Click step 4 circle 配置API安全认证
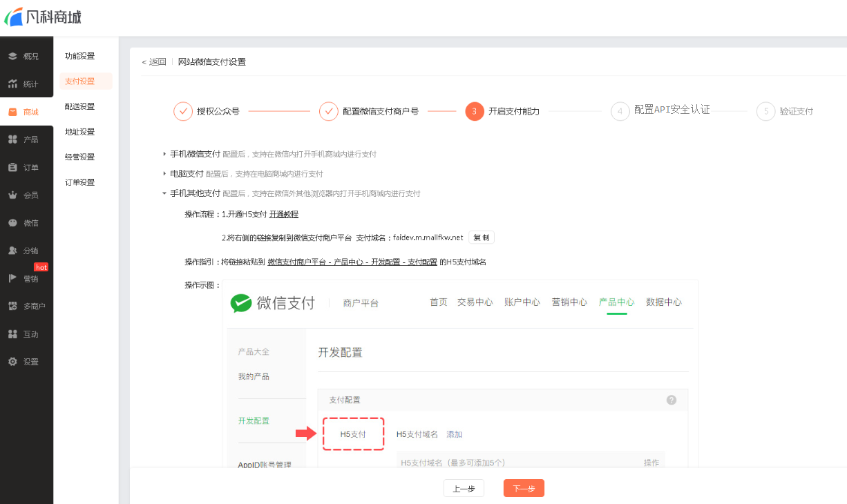This screenshot has height=504, width=847. click(620, 111)
